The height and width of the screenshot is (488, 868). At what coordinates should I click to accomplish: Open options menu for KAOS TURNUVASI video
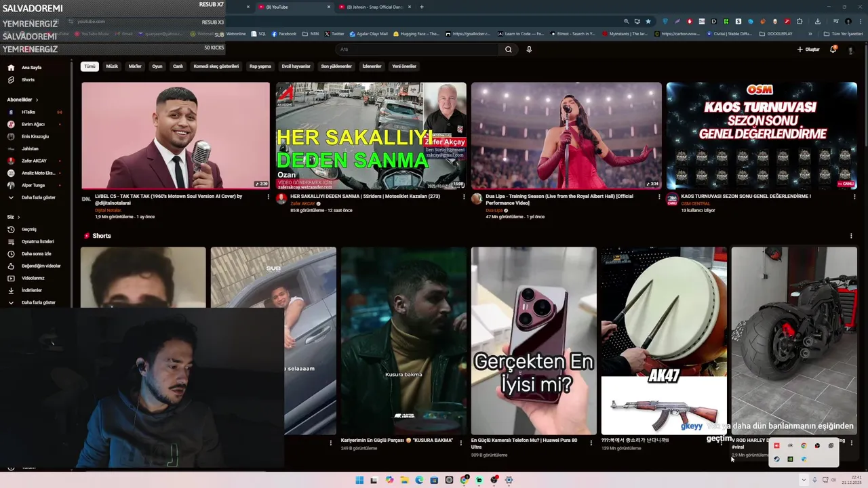(854, 197)
